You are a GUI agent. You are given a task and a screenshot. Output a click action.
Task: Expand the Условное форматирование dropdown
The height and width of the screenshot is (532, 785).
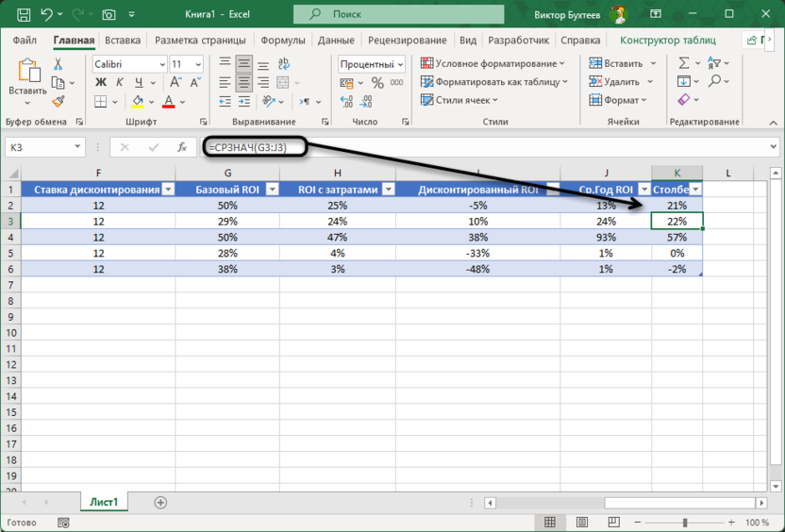(562, 64)
